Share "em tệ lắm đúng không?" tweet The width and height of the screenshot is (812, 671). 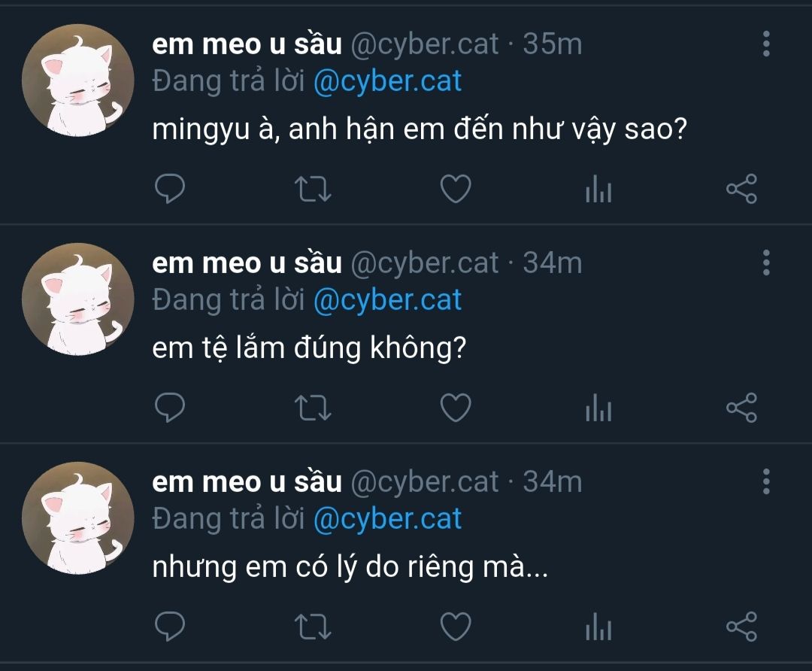(741, 408)
